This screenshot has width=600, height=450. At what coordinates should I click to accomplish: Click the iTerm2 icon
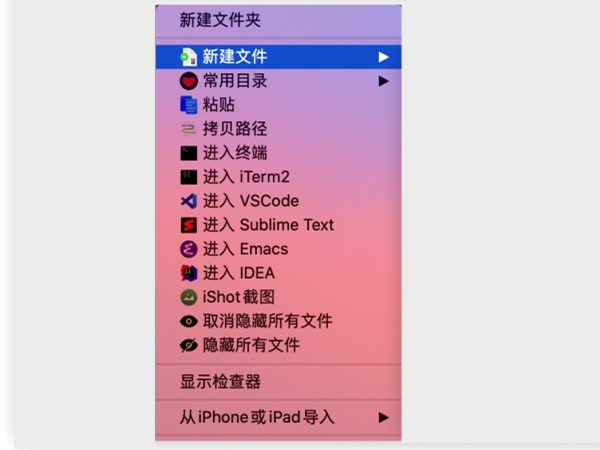(189, 177)
